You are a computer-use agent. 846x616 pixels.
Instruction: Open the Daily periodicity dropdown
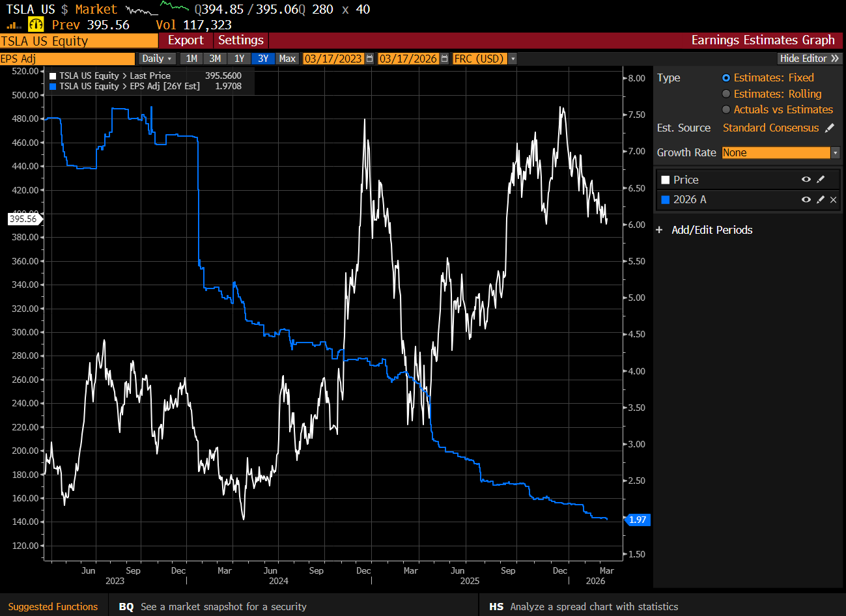pos(158,59)
